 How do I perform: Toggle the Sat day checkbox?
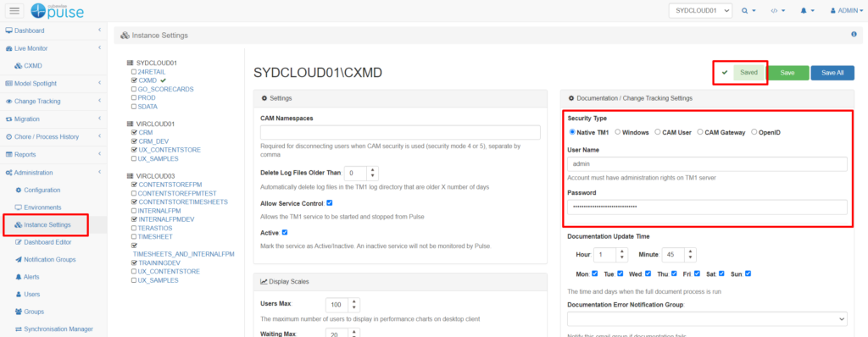click(x=721, y=273)
